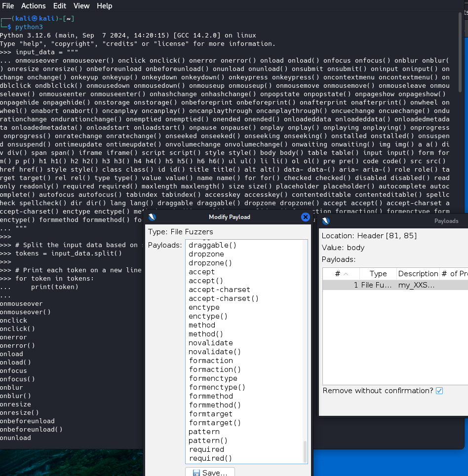Screen dimensions: 468x476
Task: Sort payloads by the # column header
Action: tap(341, 274)
